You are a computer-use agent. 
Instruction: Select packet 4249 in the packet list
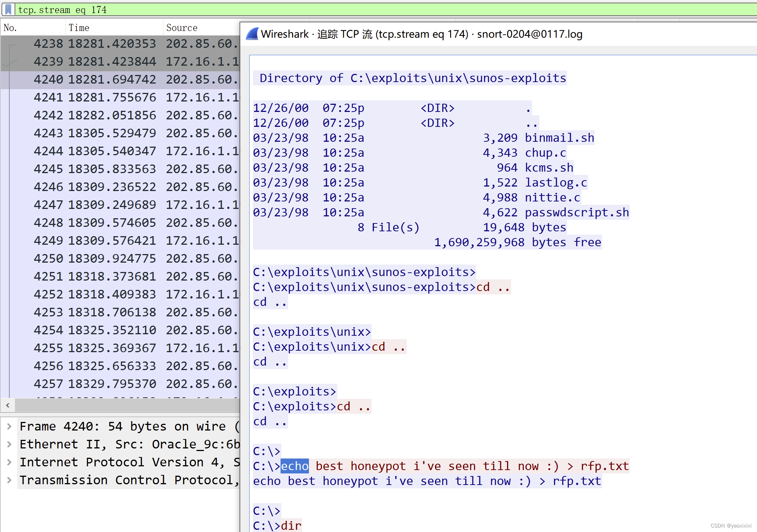(120, 241)
